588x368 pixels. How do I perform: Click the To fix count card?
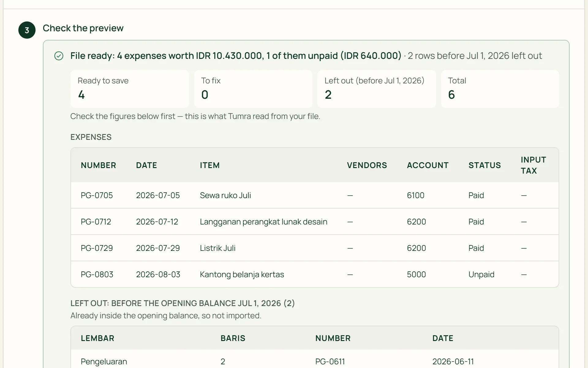click(x=253, y=89)
